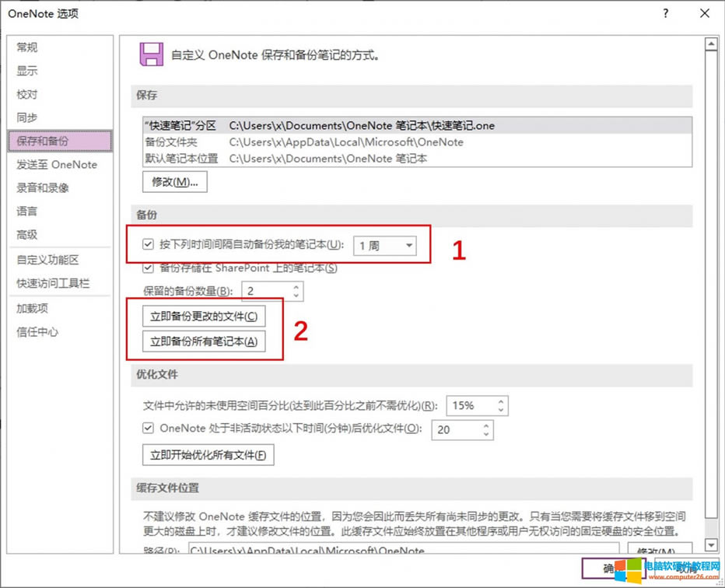This screenshot has height=588, width=725.
Task: Click the purple save disk icon
Action: pyautogui.click(x=151, y=54)
